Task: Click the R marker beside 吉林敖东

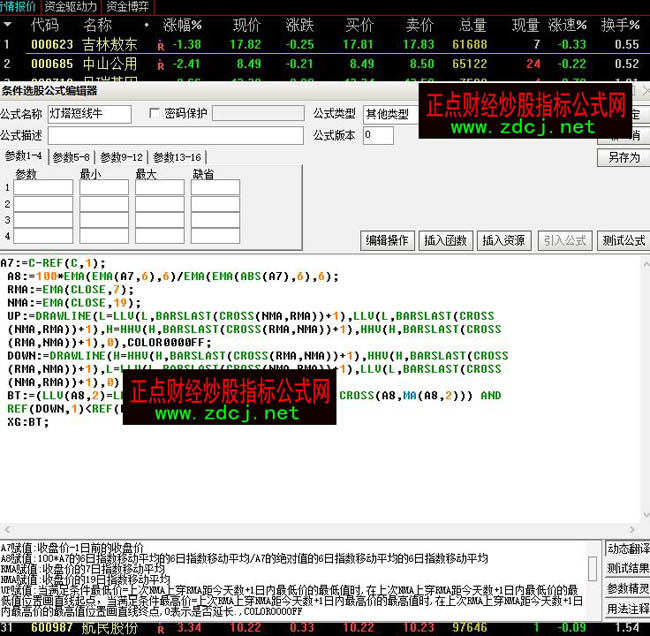Action: coord(160,45)
